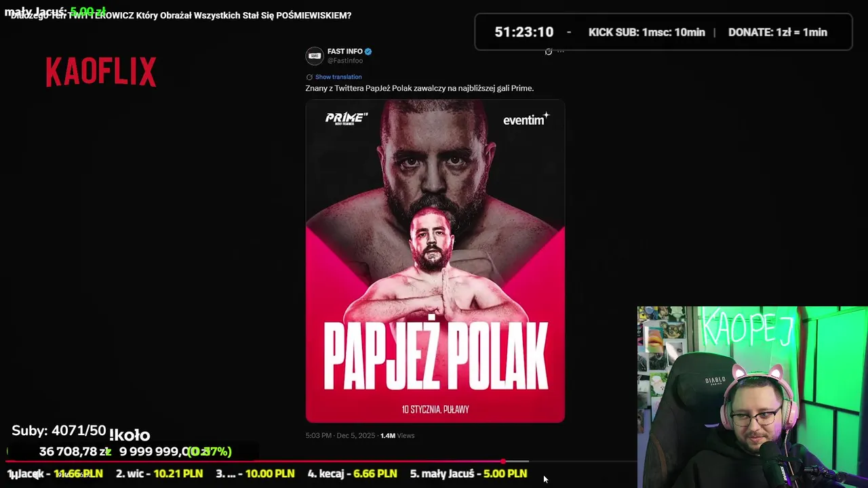Click the 51:23:10 countdown timer

coord(524,32)
